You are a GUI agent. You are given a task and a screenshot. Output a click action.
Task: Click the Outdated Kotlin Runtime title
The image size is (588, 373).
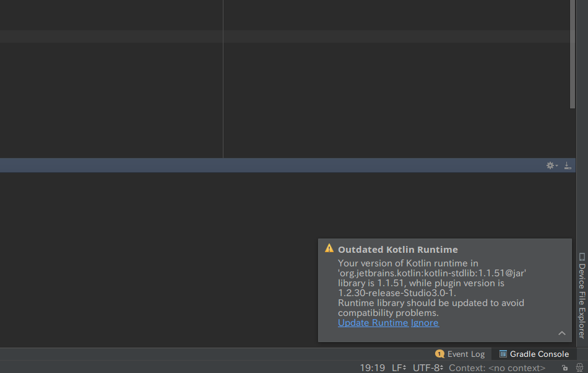[x=398, y=250]
